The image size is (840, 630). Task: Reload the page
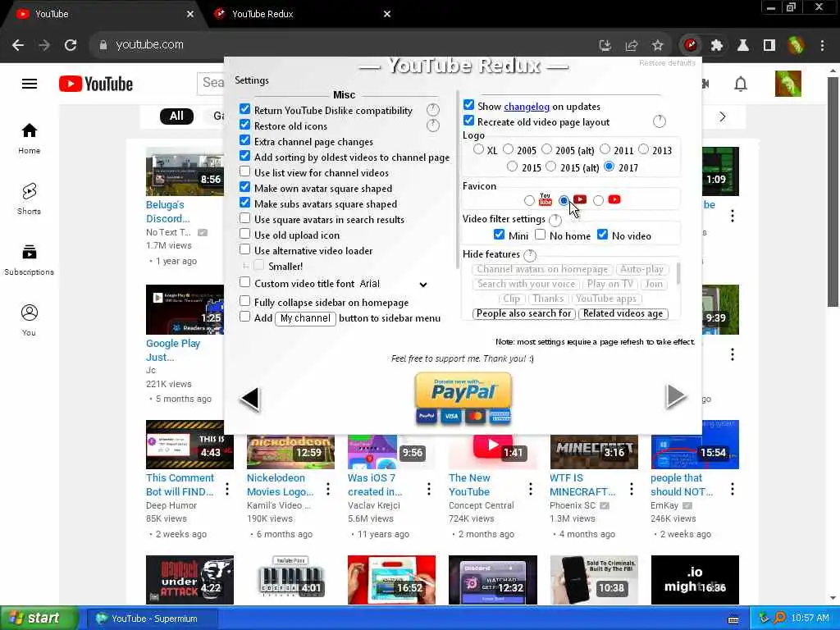point(71,45)
